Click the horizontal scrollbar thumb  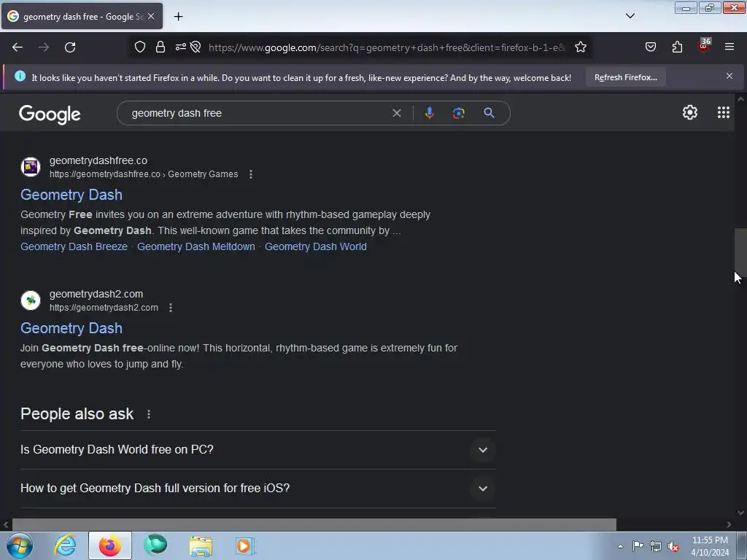[x=314, y=524]
